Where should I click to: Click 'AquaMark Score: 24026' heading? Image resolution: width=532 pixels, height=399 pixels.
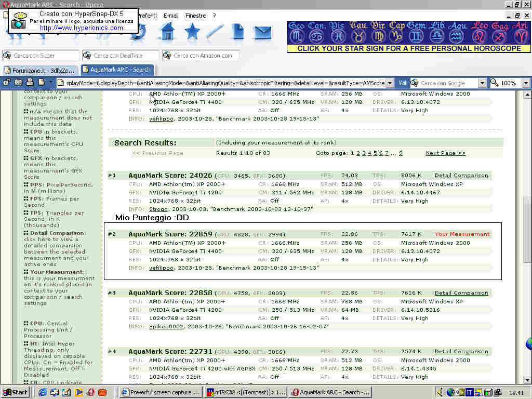click(x=170, y=176)
